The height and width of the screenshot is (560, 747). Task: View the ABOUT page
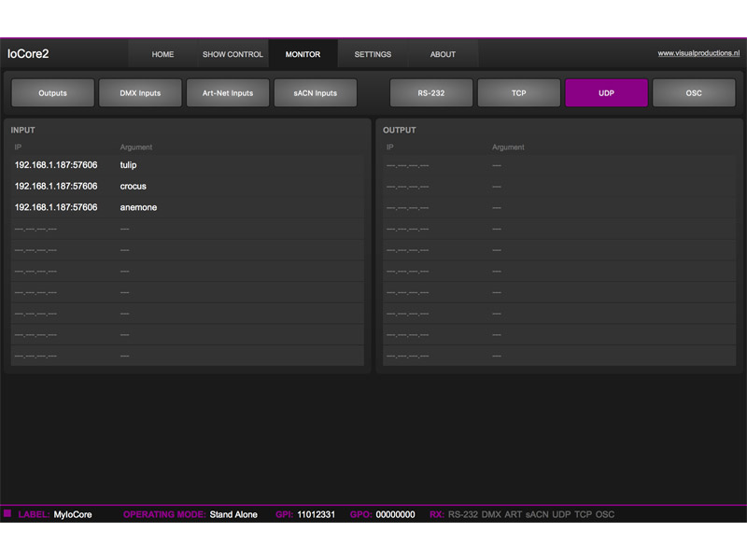[443, 54]
